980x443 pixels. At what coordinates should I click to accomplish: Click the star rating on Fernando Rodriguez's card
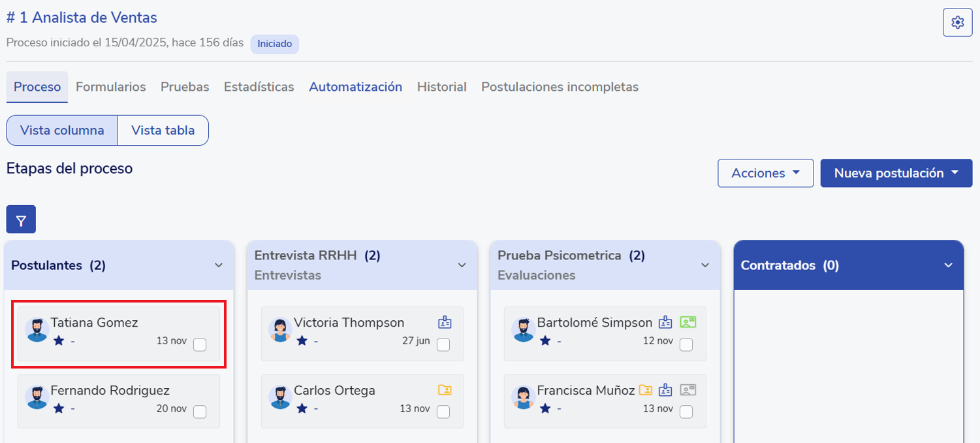click(59, 408)
